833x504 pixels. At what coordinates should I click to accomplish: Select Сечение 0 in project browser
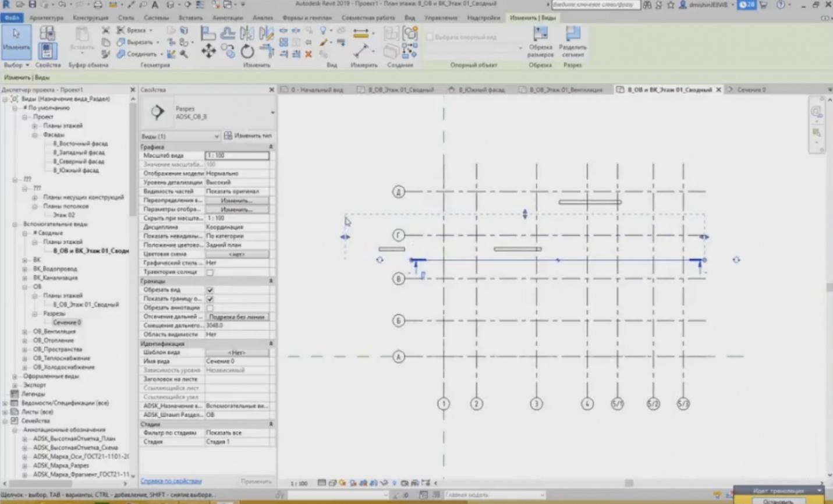point(67,322)
